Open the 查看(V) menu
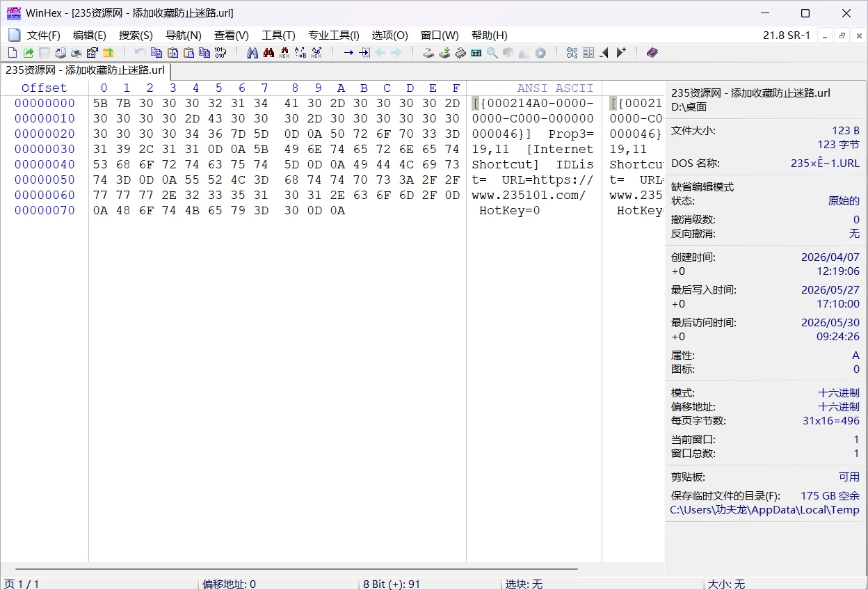868x590 pixels. 232,35
